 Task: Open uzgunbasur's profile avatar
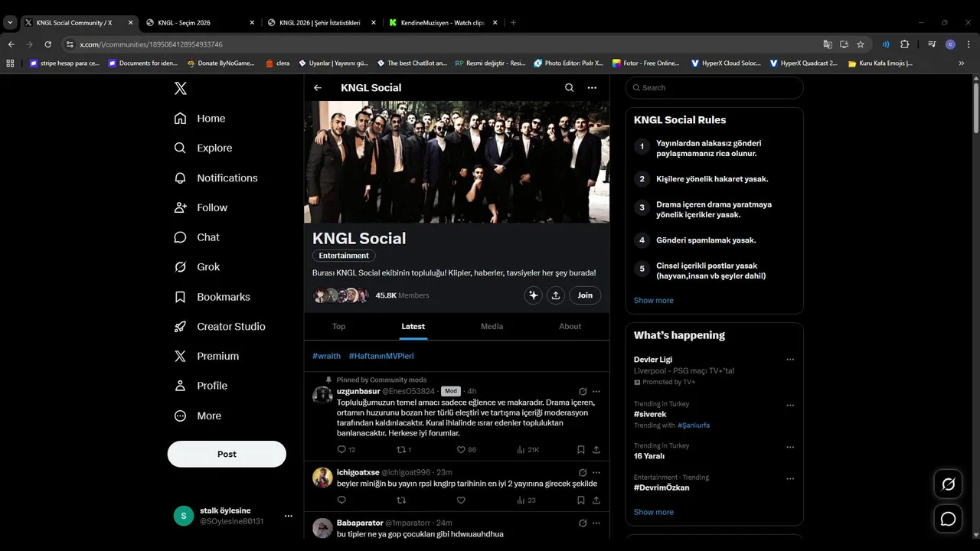point(322,395)
